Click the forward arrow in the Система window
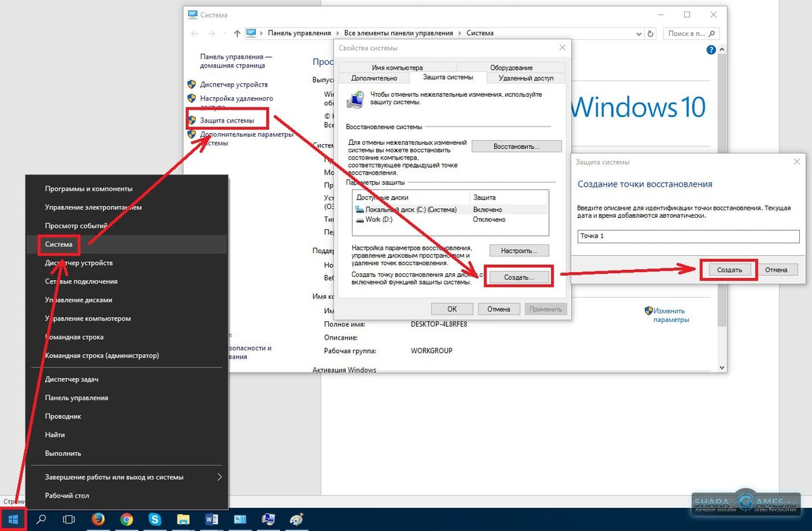Image resolution: width=812 pixels, height=531 pixels. (212, 33)
